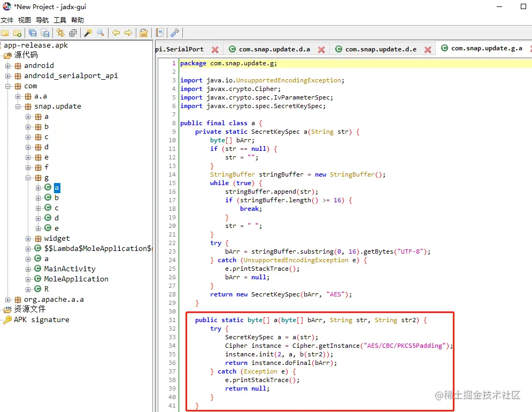Toggle the Deobfuscation padlock button
532x412 pixels.
pyautogui.click(x=144, y=33)
